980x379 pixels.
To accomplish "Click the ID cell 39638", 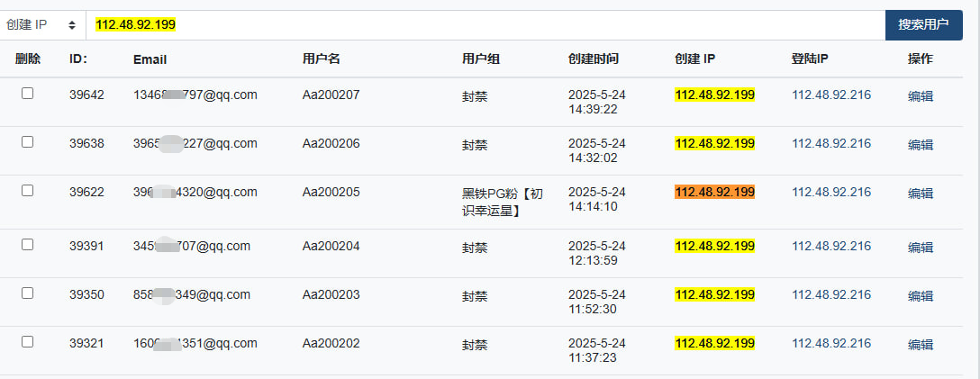I will pos(86,144).
